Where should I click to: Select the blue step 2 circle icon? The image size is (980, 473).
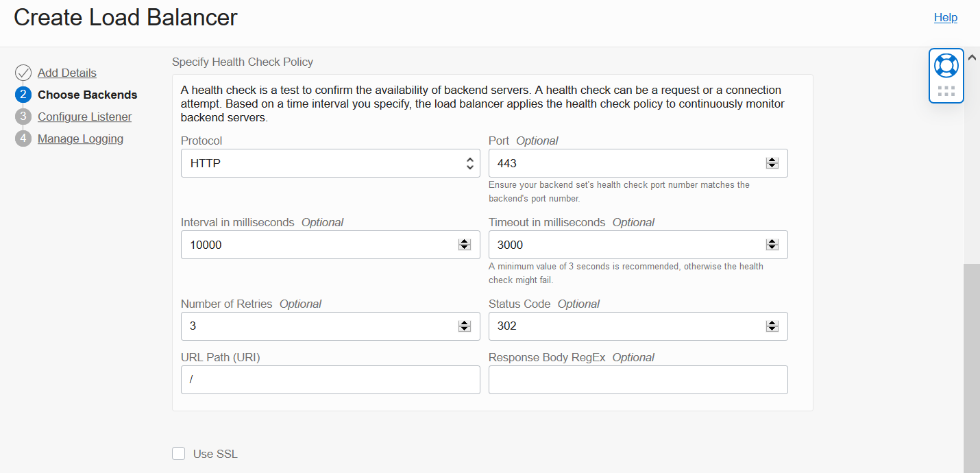(x=23, y=94)
